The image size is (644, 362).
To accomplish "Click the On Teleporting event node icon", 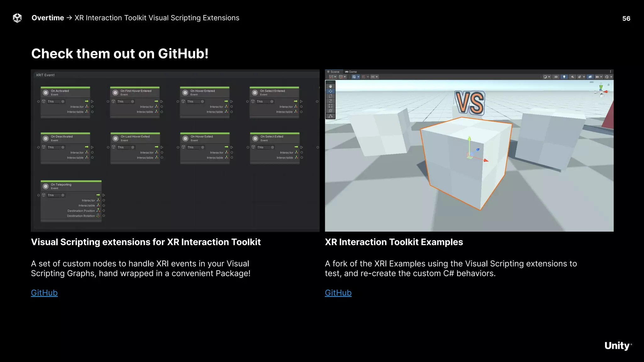I will click(x=46, y=186).
